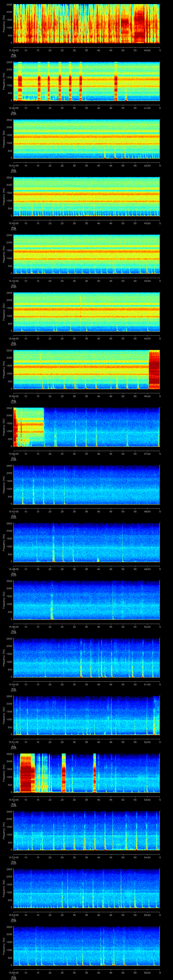Click the 42:00 time axis tick label
This screenshot has width=173, height=980.
point(147,166)
